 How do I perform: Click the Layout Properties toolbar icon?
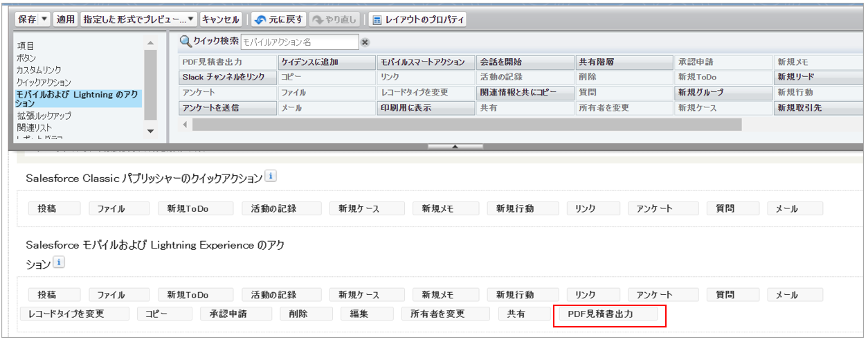(x=377, y=19)
